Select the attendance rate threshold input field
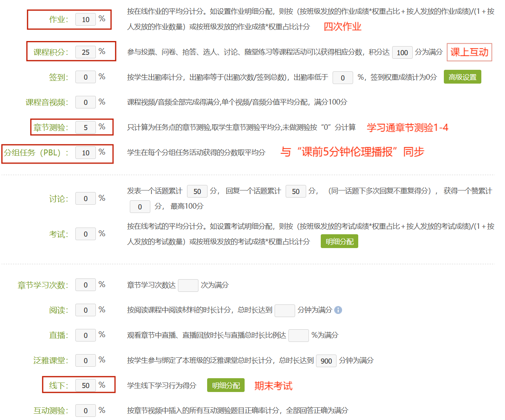Screen dimensions: 505x420 342,78
